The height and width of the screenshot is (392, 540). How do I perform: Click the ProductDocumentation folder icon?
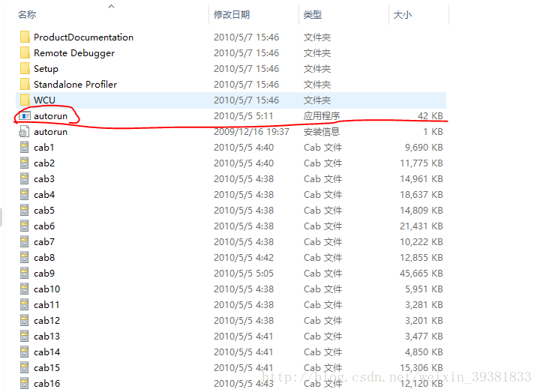coord(25,37)
